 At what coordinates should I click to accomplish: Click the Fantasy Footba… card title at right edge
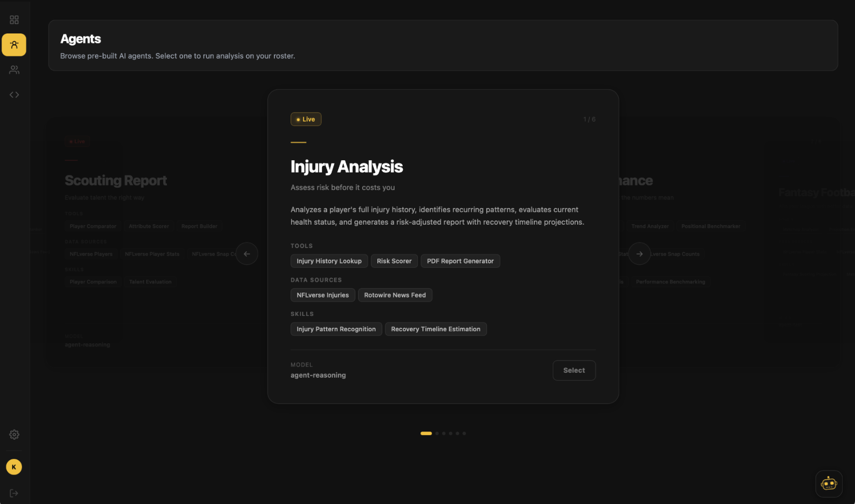[x=816, y=193]
